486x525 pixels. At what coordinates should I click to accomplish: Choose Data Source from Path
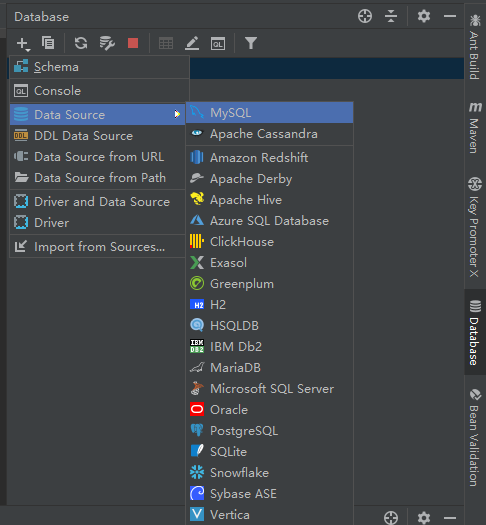point(97,177)
